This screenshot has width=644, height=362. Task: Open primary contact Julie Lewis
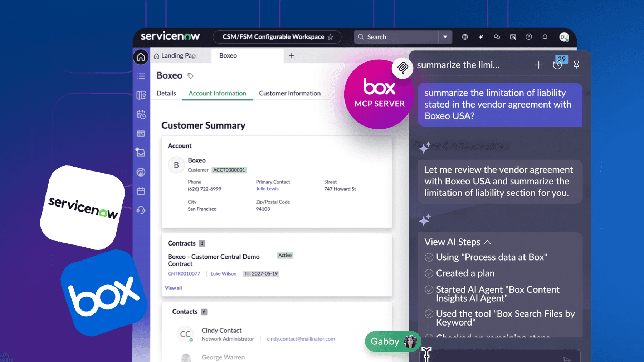point(267,189)
